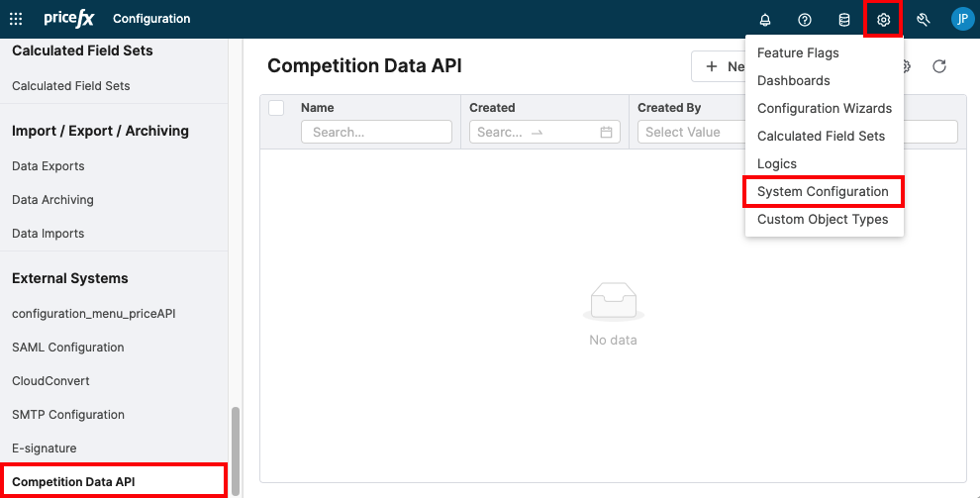Go to SAML Configuration in sidebar
980x498 pixels.
coord(68,348)
